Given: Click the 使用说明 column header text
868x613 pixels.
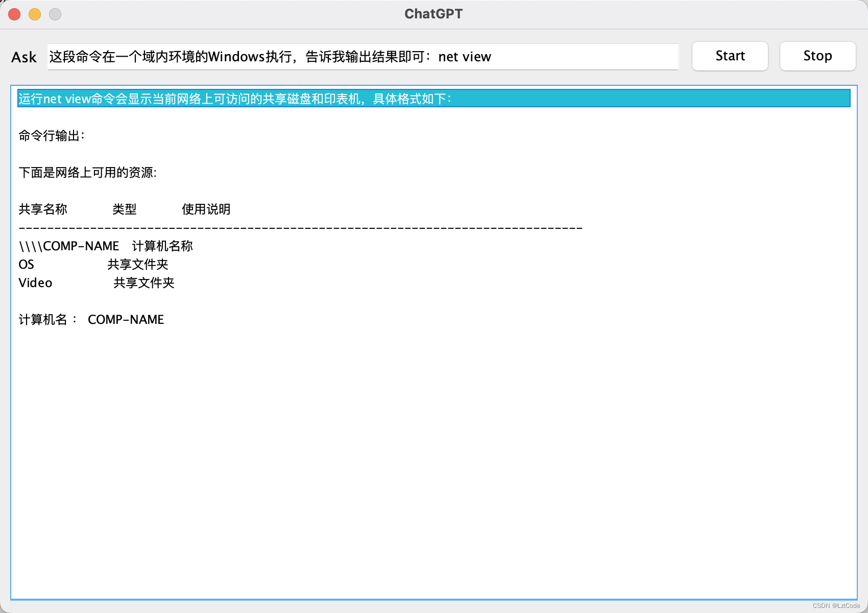Looking at the screenshot, I should coord(206,209).
